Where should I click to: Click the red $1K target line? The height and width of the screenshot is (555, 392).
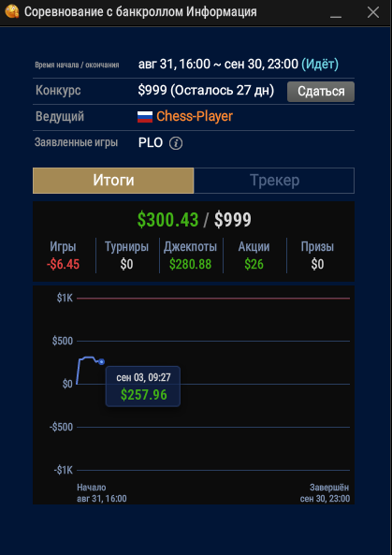(213, 299)
